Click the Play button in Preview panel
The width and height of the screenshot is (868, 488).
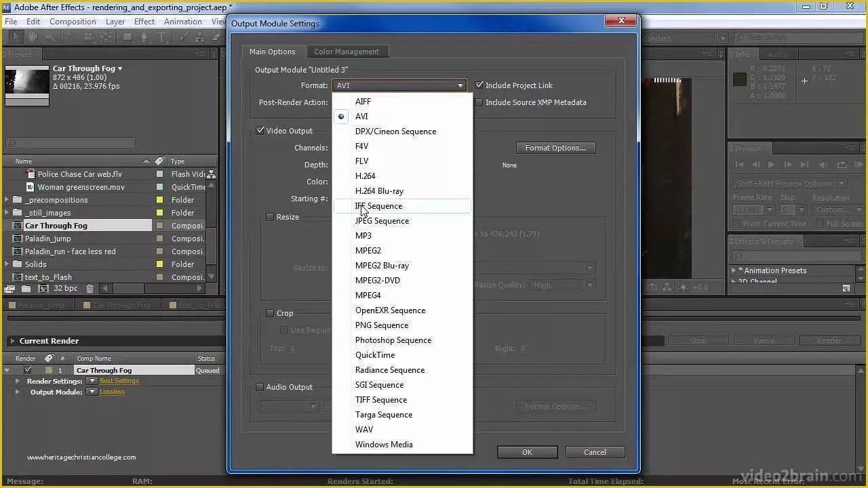(x=771, y=165)
